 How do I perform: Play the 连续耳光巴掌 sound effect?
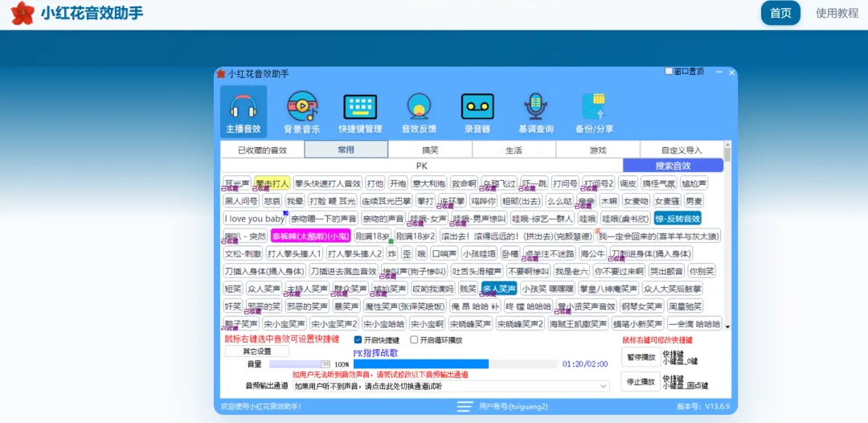pyautogui.click(x=387, y=201)
